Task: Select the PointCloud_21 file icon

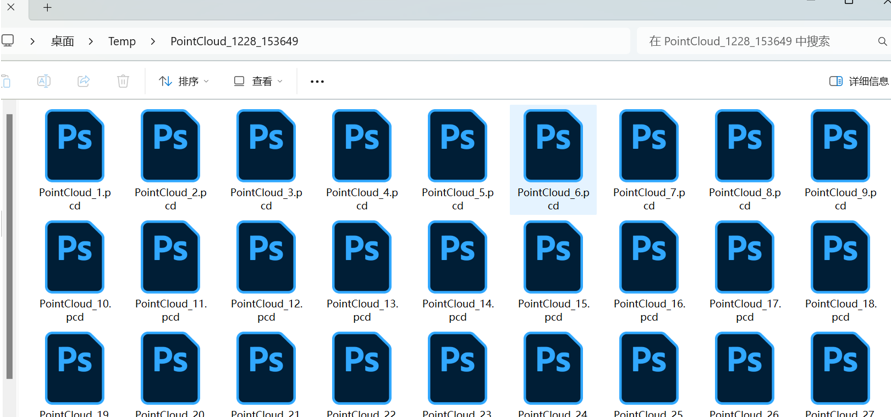Action: 266,368
